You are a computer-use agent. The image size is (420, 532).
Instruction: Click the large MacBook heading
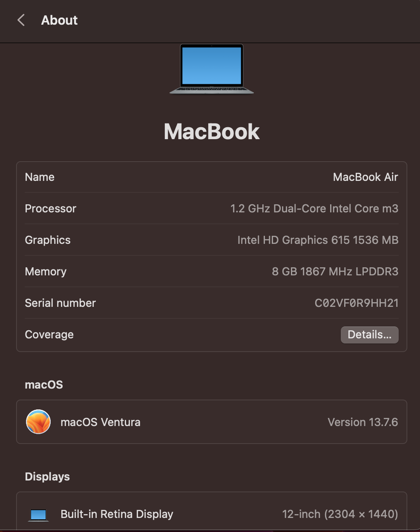(x=212, y=132)
